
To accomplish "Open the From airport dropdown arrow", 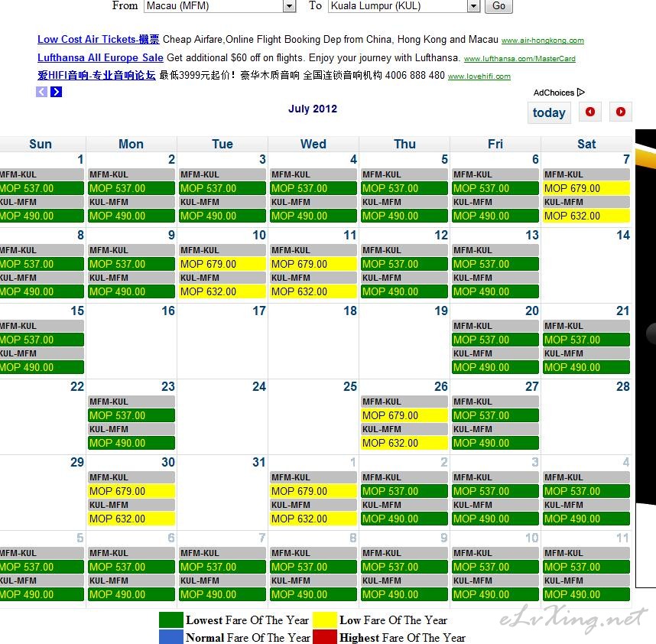I will click(x=289, y=6).
